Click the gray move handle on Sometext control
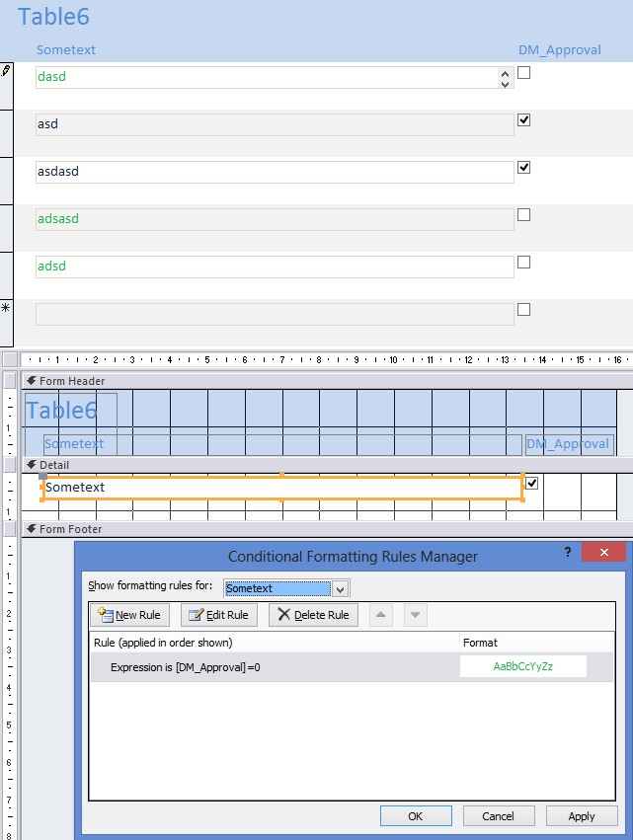Screen dimensions: 633x840 (x=42, y=476)
